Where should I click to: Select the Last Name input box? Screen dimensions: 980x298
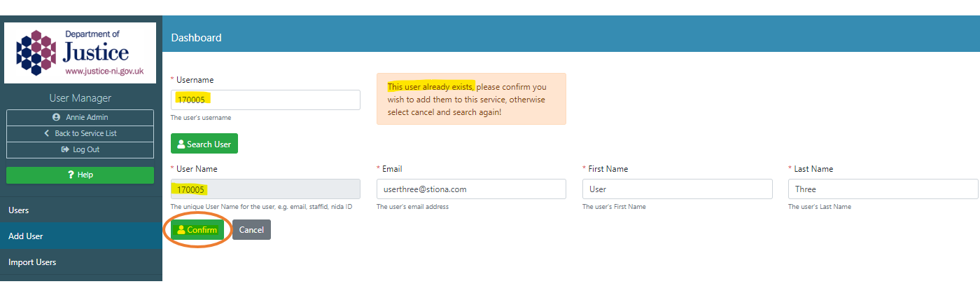tap(883, 189)
